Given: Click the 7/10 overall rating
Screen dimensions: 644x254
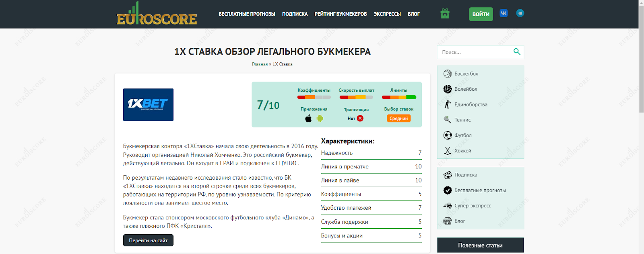Looking at the screenshot, I should tap(268, 105).
